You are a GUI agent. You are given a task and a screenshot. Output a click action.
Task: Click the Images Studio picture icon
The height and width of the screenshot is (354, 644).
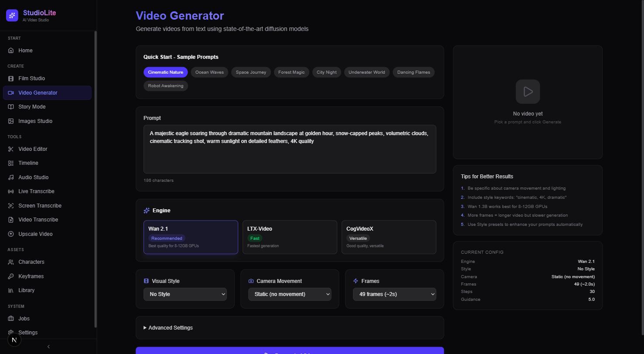tap(11, 121)
